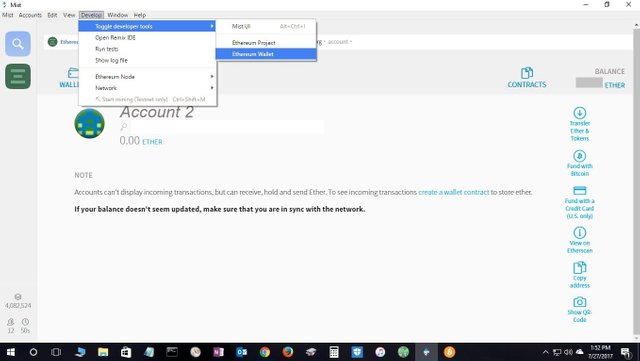Click the key icon beside account address

(x=124, y=127)
